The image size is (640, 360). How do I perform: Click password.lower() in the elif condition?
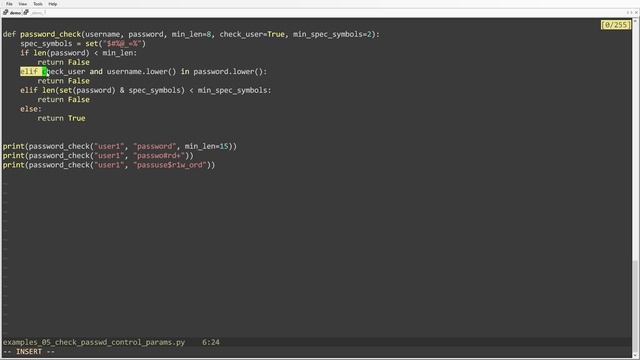(x=228, y=72)
